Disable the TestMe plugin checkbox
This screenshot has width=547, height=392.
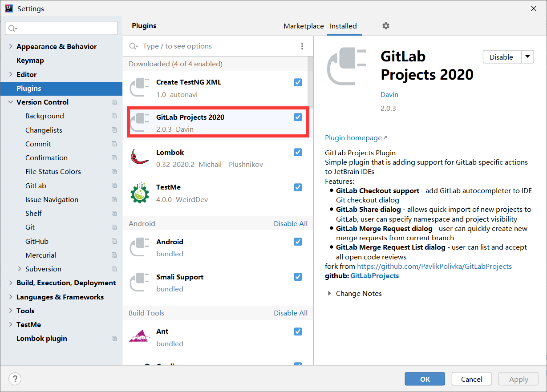pyautogui.click(x=298, y=187)
